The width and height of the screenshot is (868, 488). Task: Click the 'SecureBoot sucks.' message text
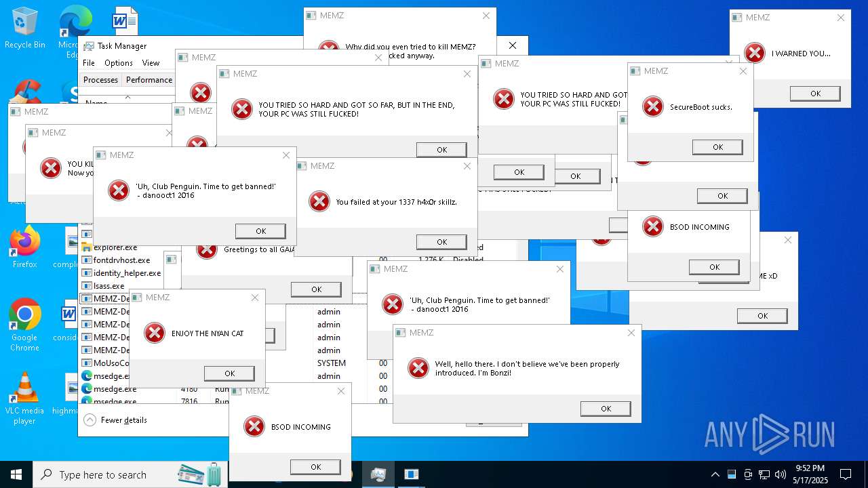[x=701, y=107]
